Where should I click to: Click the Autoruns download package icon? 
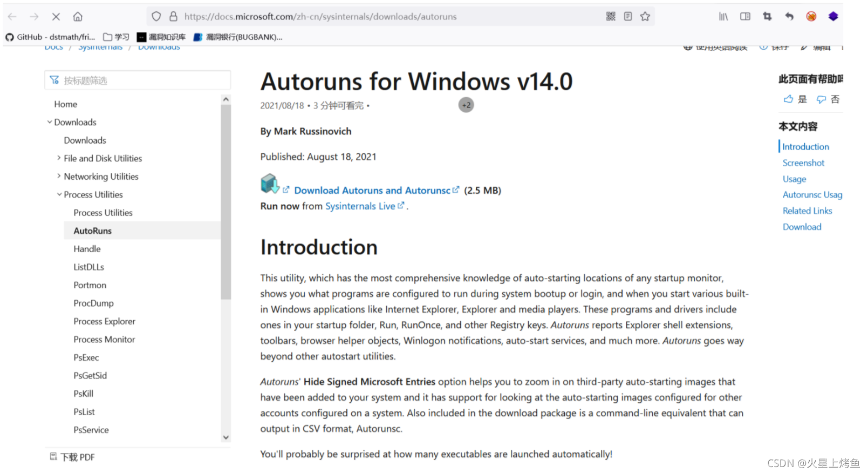click(x=269, y=184)
